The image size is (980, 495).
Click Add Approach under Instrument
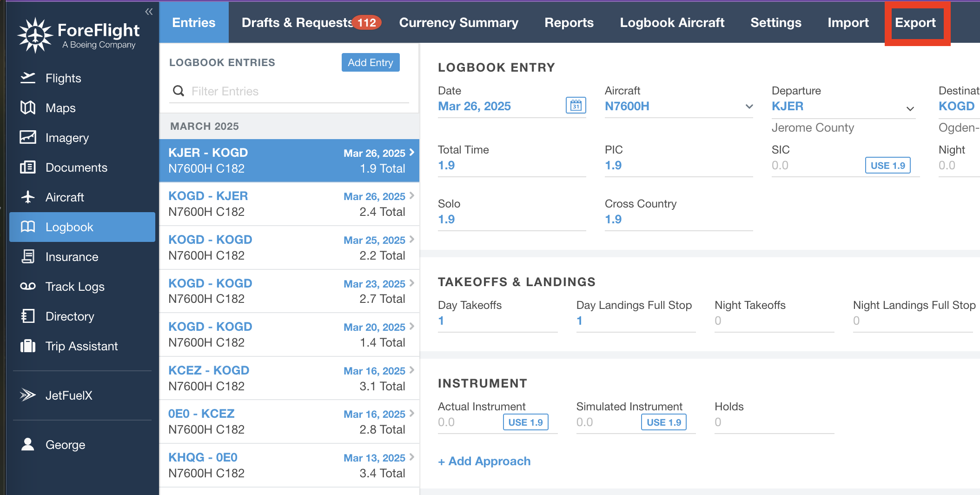[x=484, y=461]
